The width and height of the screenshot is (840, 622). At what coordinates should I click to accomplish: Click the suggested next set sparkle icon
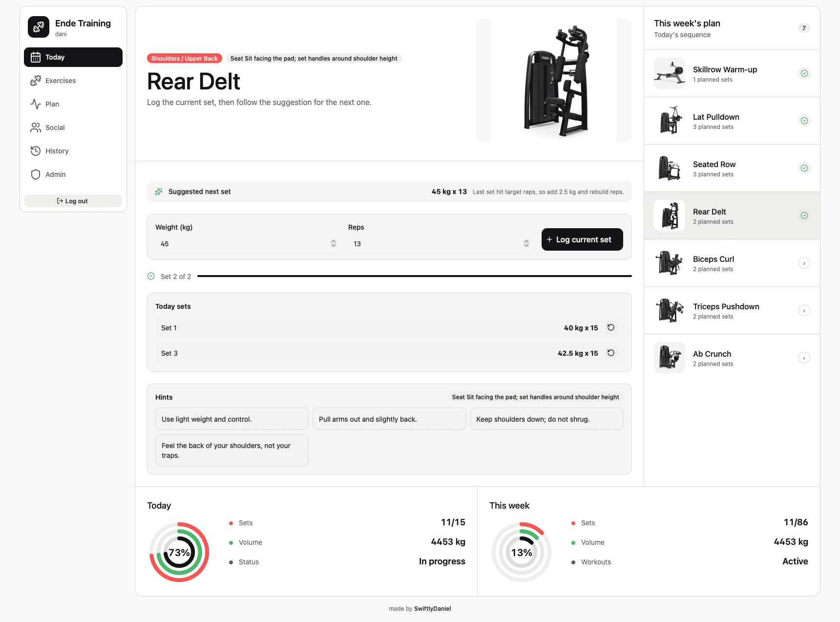pyautogui.click(x=159, y=192)
